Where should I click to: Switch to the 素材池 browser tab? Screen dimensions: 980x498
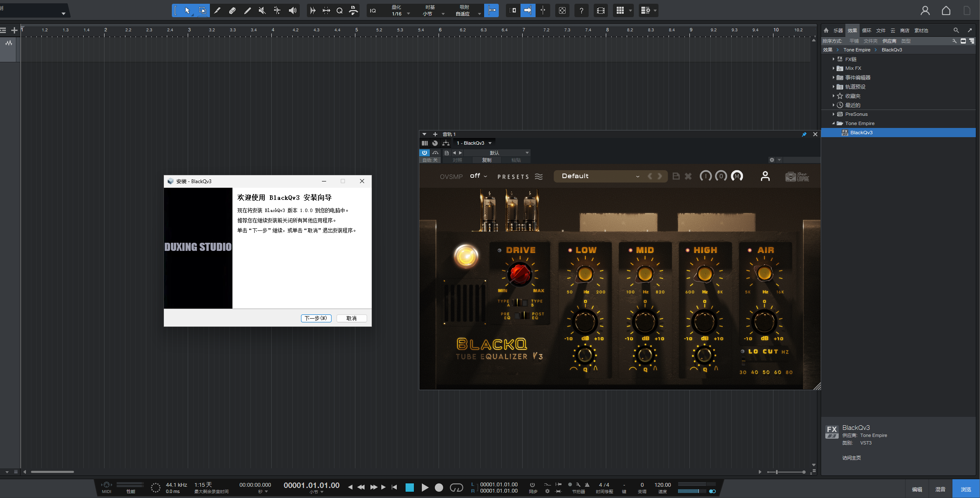pyautogui.click(x=921, y=31)
